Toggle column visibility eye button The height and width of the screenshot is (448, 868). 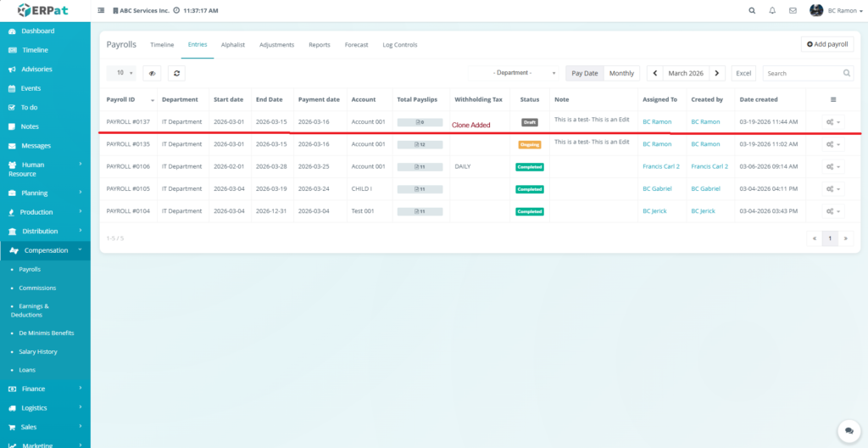tap(152, 74)
